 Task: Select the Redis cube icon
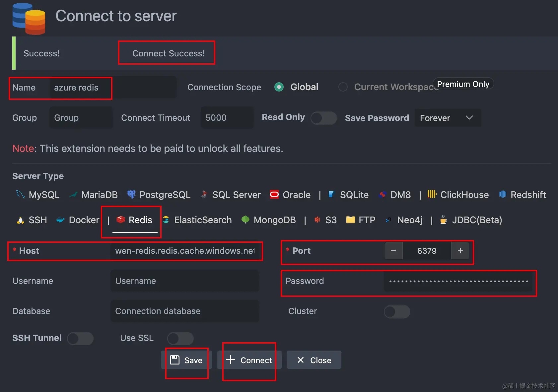point(121,220)
